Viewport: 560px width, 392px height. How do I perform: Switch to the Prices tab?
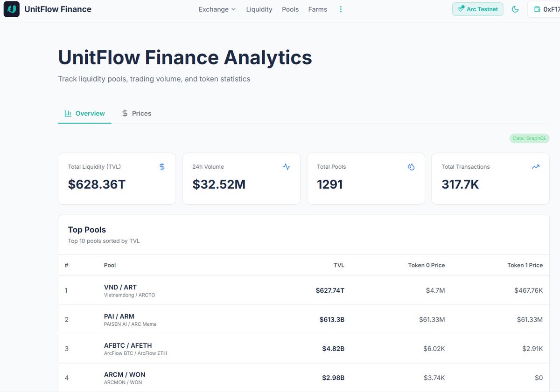pyautogui.click(x=136, y=113)
